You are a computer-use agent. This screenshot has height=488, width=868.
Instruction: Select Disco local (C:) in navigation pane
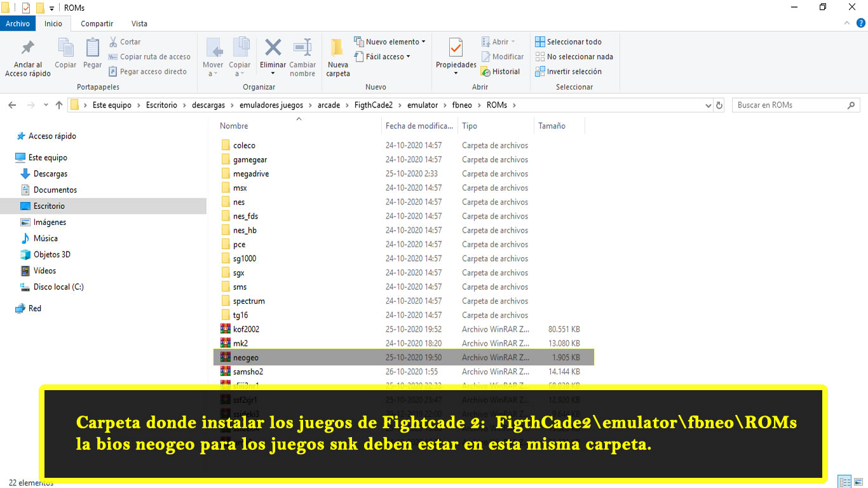click(x=58, y=287)
